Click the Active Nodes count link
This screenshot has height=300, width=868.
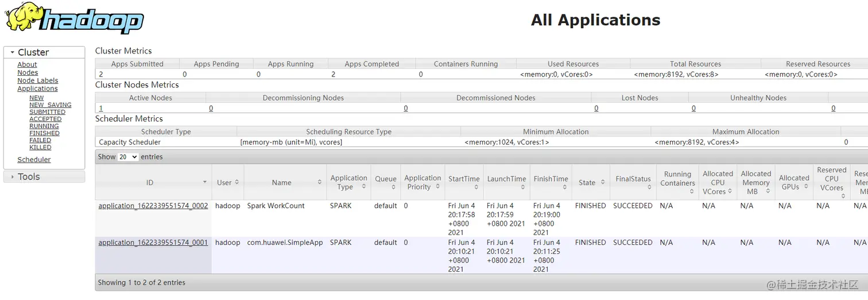tap(101, 108)
